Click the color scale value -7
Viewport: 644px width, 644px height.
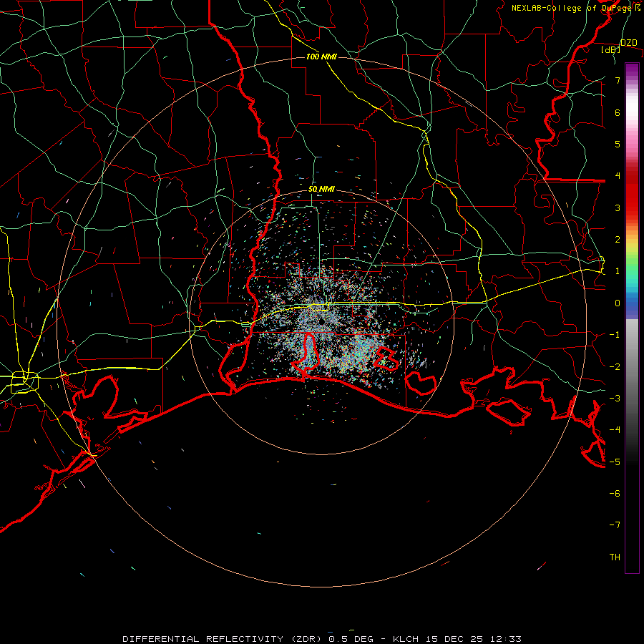point(615,525)
